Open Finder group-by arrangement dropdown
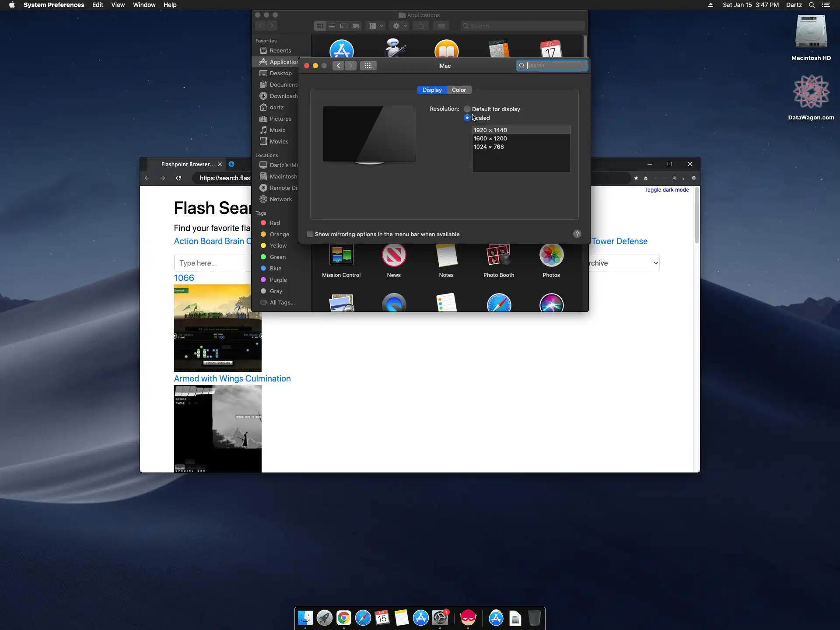Screen dimensions: 840x630 point(376,26)
